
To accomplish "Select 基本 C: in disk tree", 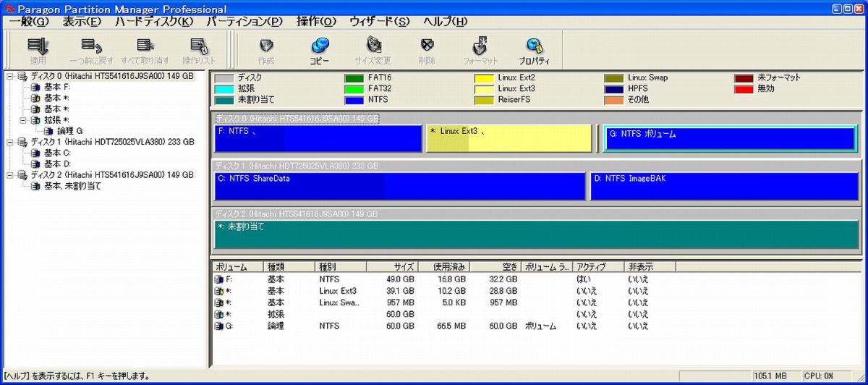I will pos(57,153).
